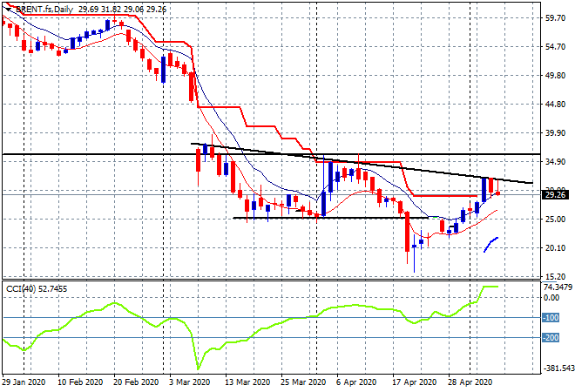Click the 13 Mar 2020 date label
The width and height of the screenshot is (575, 392).
(x=247, y=382)
